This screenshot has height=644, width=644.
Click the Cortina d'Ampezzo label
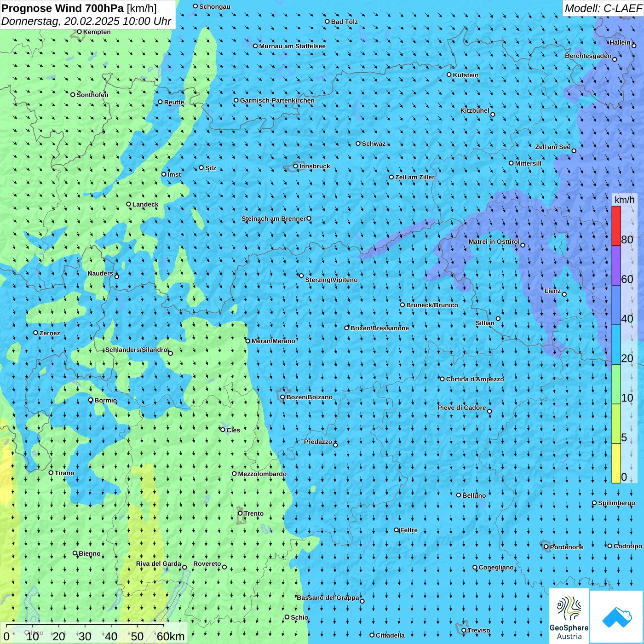click(475, 379)
